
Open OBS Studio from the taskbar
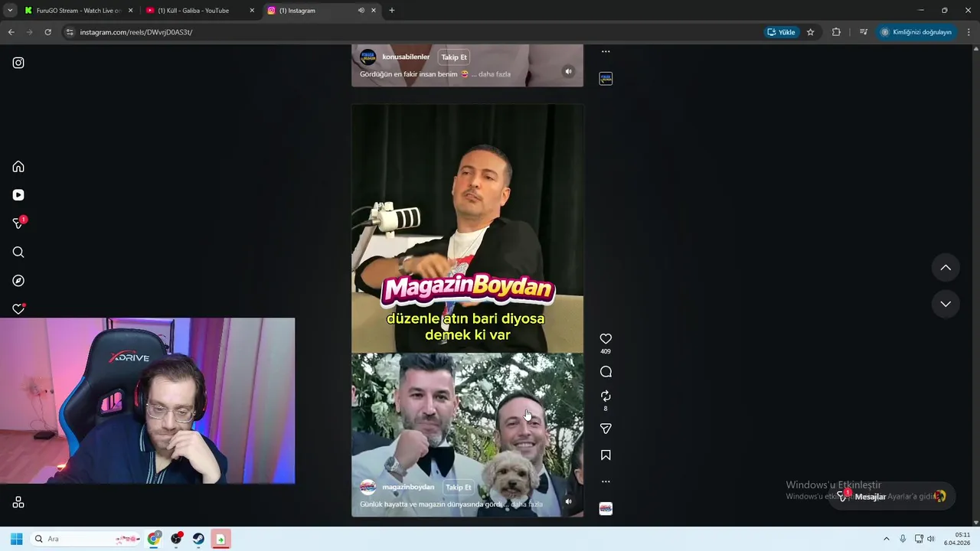[176, 539]
